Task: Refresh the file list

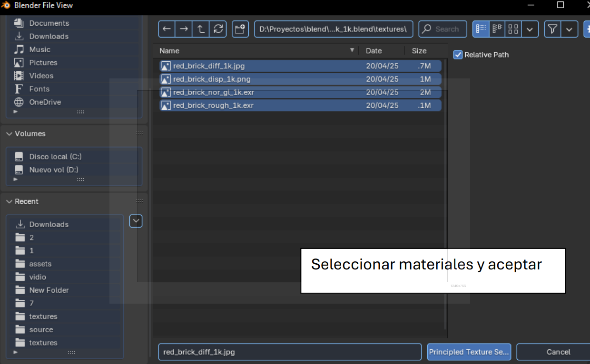Action: point(218,29)
